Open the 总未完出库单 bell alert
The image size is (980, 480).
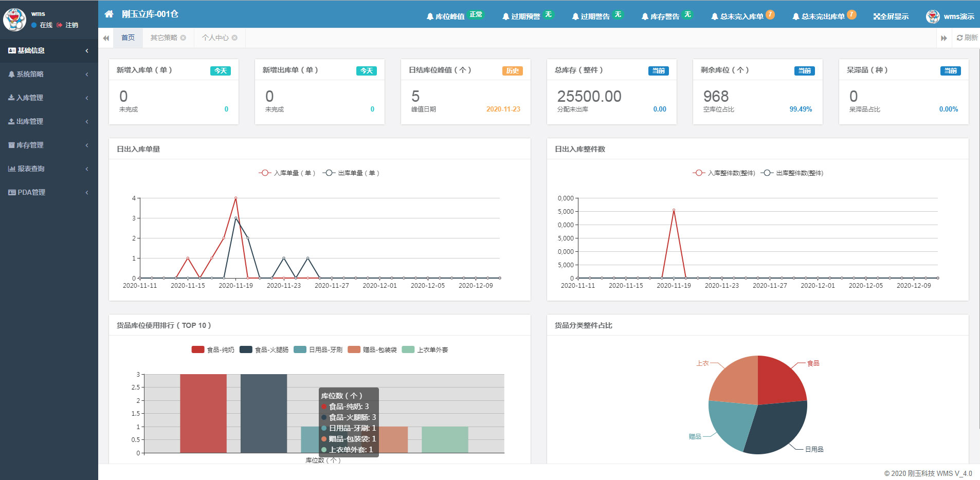point(818,16)
